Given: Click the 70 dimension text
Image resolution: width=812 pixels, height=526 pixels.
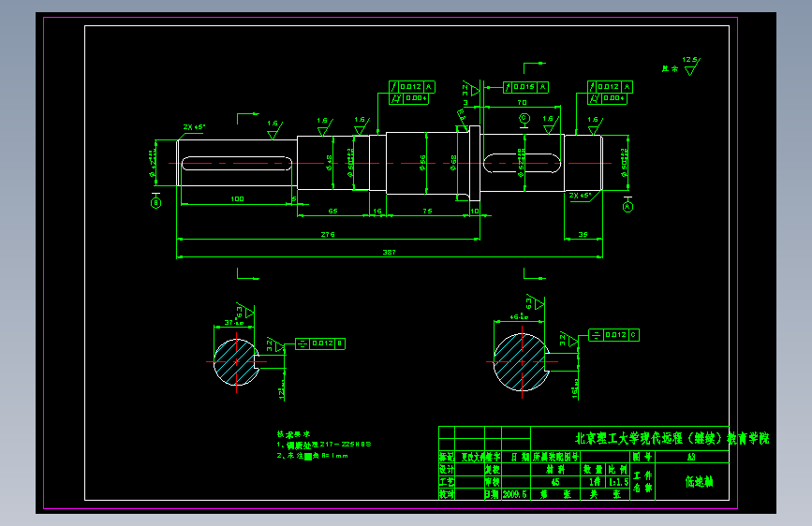Looking at the screenshot, I should tap(522, 103).
